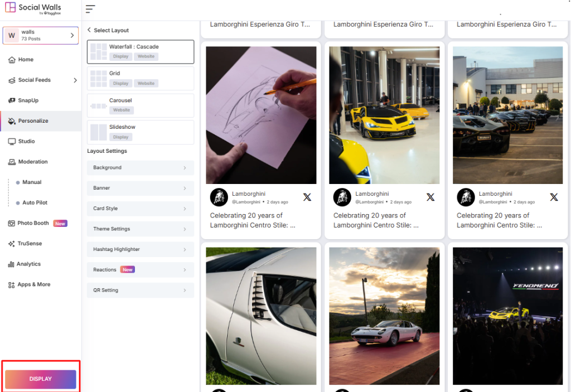Choose the Grid layout option
This screenshot has width=571, height=392.
pos(141,79)
